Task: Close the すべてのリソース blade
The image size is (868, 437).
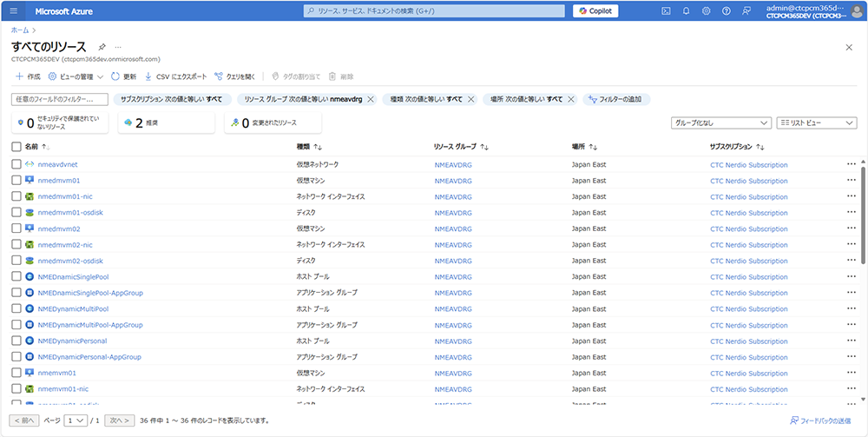Action: 849,47
